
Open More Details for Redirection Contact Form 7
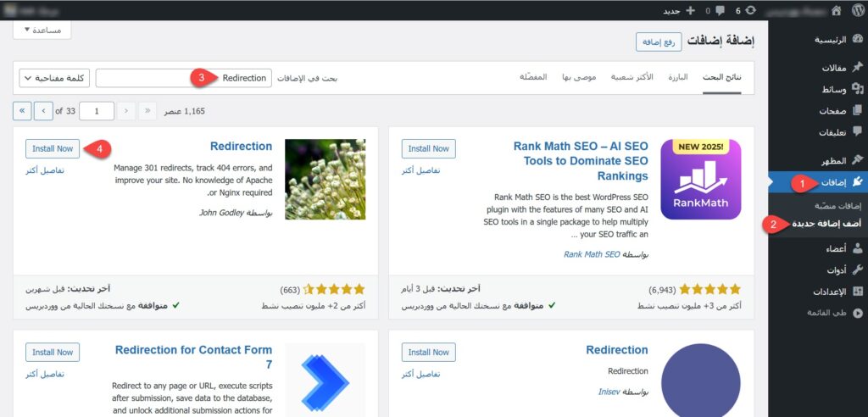[x=45, y=375]
